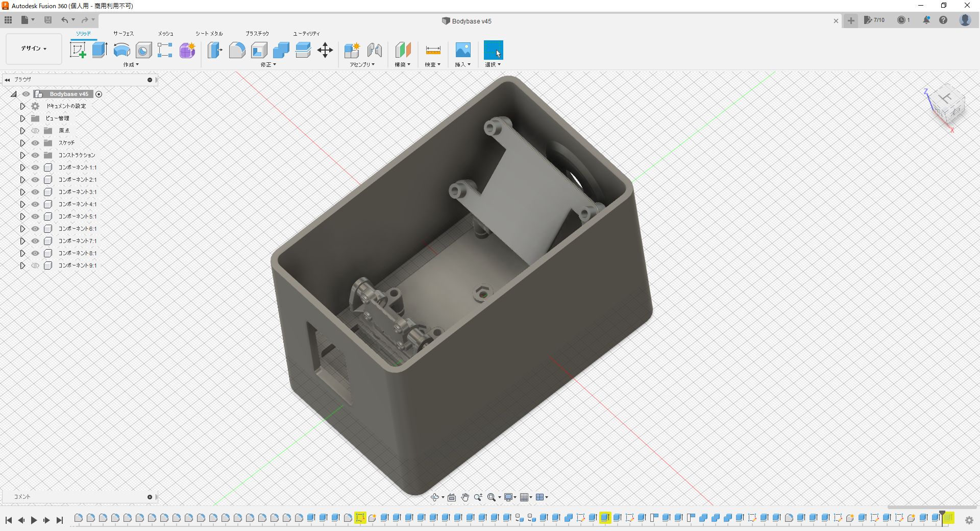Open the シートメタル tab
980x531 pixels.
pos(209,33)
